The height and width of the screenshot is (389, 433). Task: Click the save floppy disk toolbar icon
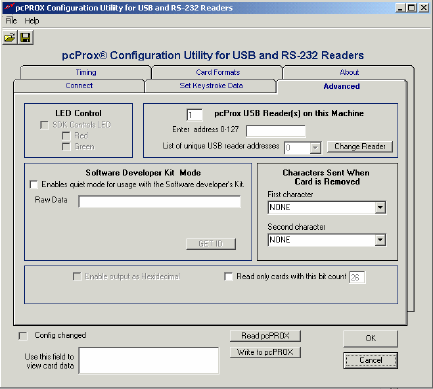26,37
